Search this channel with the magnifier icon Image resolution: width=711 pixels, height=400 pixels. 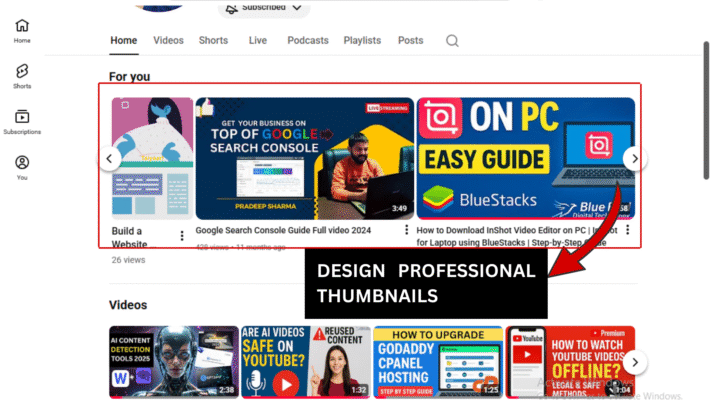452,41
